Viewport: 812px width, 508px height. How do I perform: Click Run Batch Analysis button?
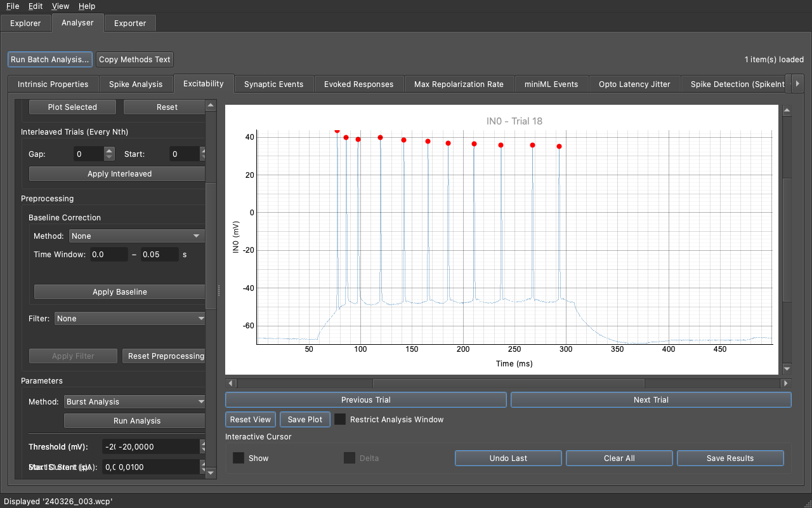pyautogui.click(x=50, y=60)
